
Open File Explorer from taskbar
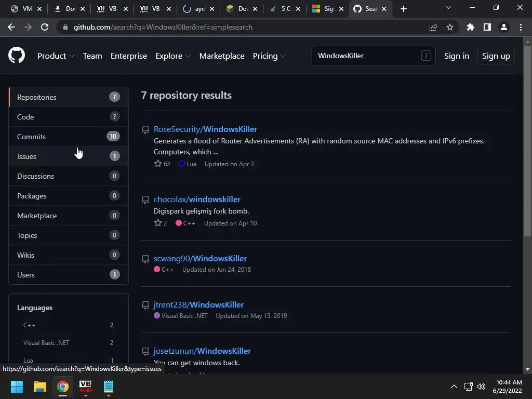tap(39, 387)
